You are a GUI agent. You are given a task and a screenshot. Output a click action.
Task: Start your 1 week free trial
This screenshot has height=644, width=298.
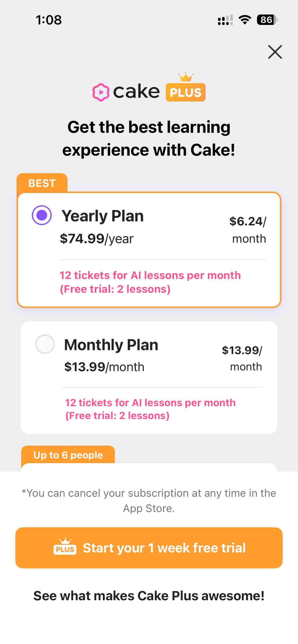pyautogui.click(x=149, y=548)
